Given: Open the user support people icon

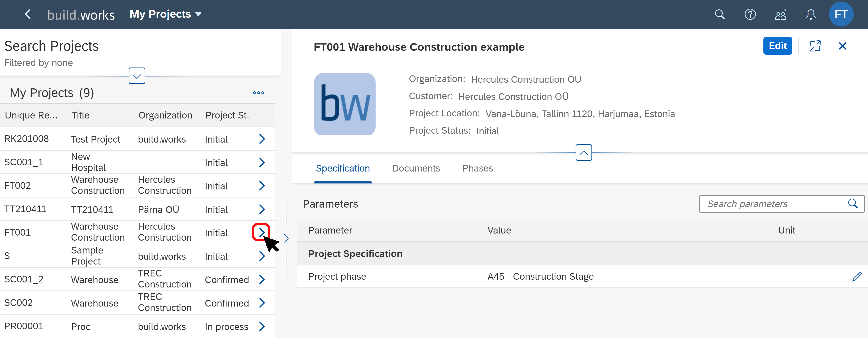Looking at the screenshot, I should (x=780, y=14).
